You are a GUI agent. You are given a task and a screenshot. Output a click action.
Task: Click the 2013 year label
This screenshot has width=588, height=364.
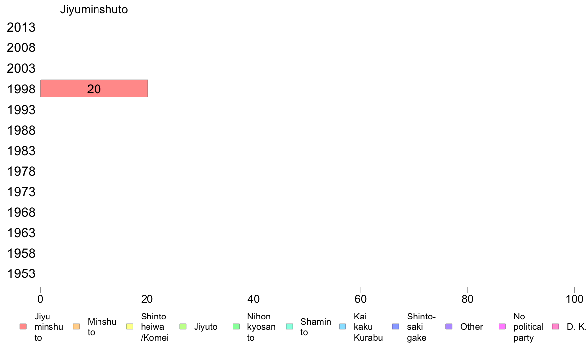pos(21,27)
